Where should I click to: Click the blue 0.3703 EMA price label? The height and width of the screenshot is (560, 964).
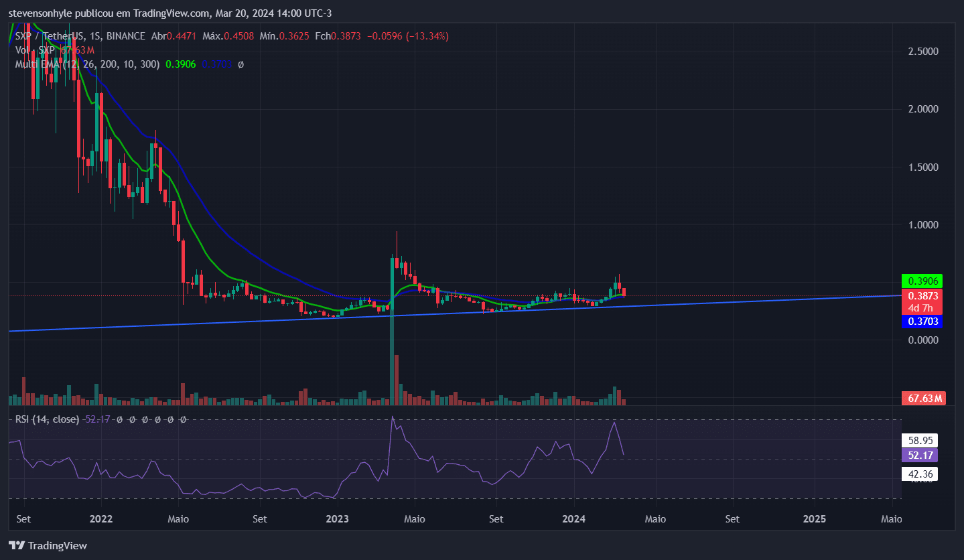922,322
